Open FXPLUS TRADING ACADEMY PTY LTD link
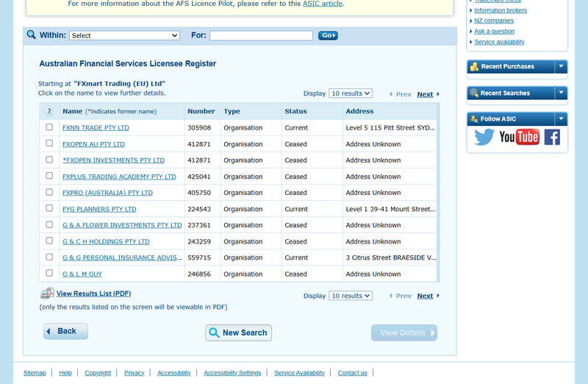Image resolution: width=588 pixels, height=384 pixels. [x=119, y=177]
